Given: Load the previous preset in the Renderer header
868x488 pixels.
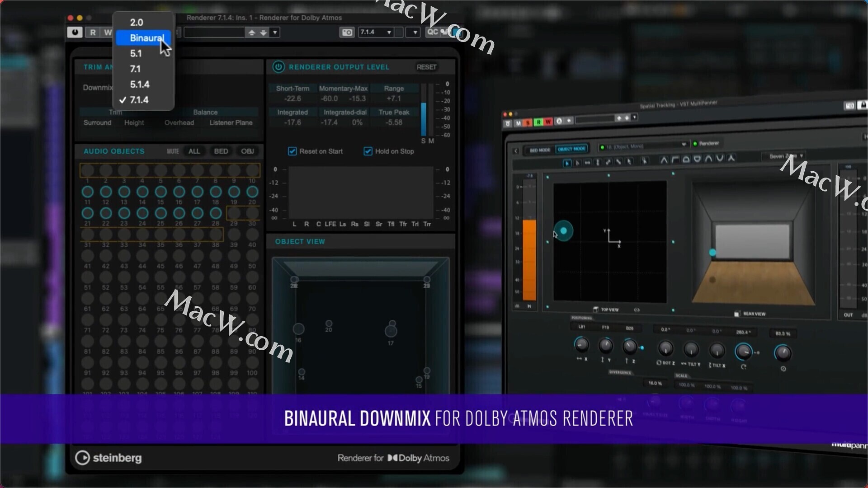Looking at the screenshot, I should coord(252,32).
